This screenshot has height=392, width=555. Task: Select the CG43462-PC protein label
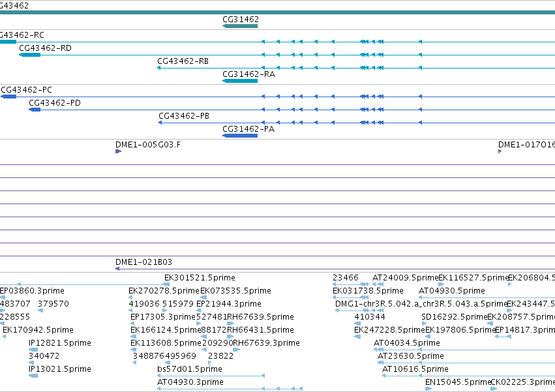26,90
